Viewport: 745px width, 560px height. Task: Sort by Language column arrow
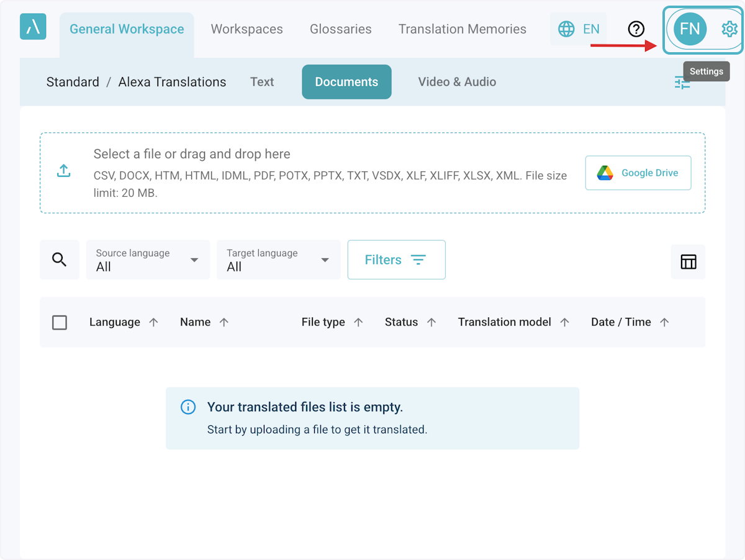154,322
